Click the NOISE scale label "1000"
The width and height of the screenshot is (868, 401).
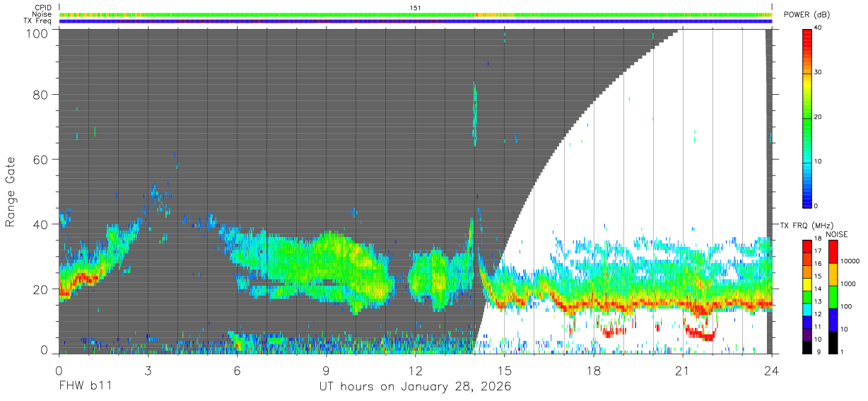point(848,284)
